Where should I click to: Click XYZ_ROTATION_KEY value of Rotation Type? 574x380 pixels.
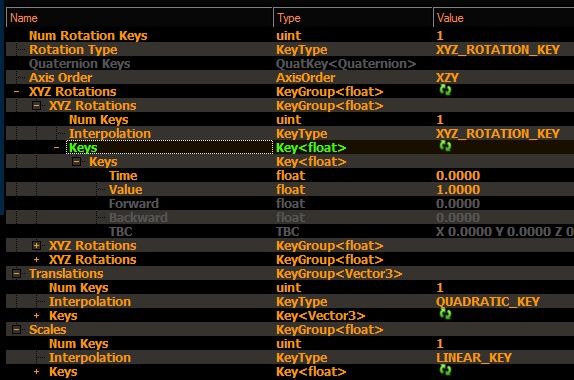(x=497, y=49)
